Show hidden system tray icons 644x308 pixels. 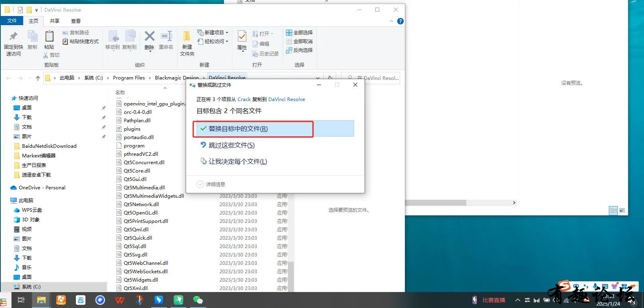517,300
